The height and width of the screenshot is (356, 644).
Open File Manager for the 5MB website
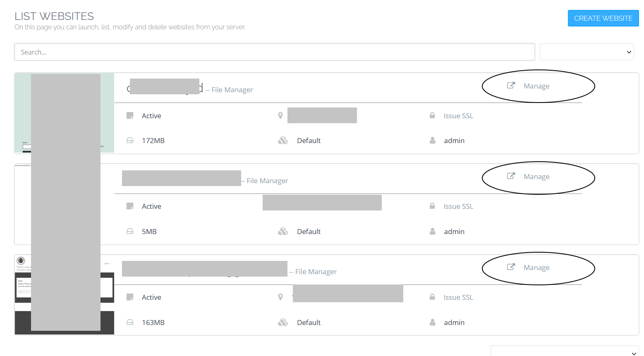pyautogui.click(x=267, y=181)
